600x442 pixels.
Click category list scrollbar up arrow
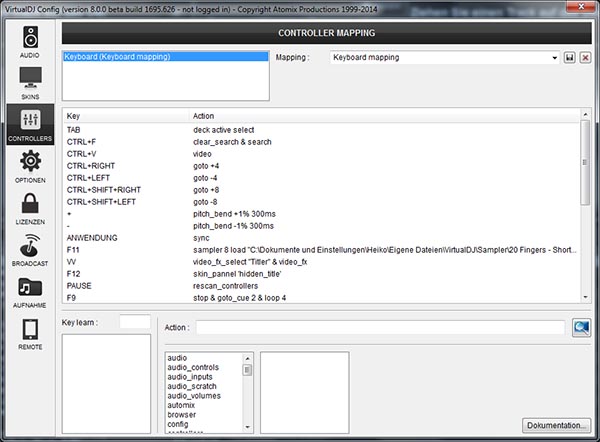click(248, 358)
